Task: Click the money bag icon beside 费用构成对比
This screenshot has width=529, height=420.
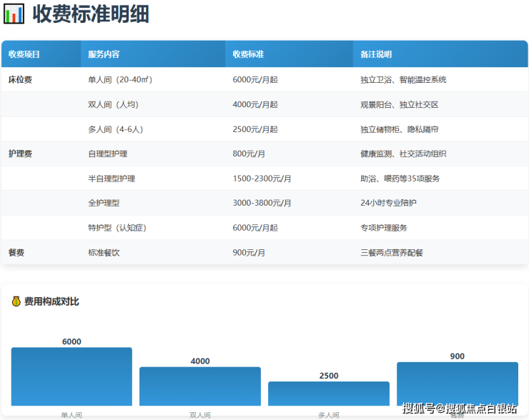Action: (16, 301)
